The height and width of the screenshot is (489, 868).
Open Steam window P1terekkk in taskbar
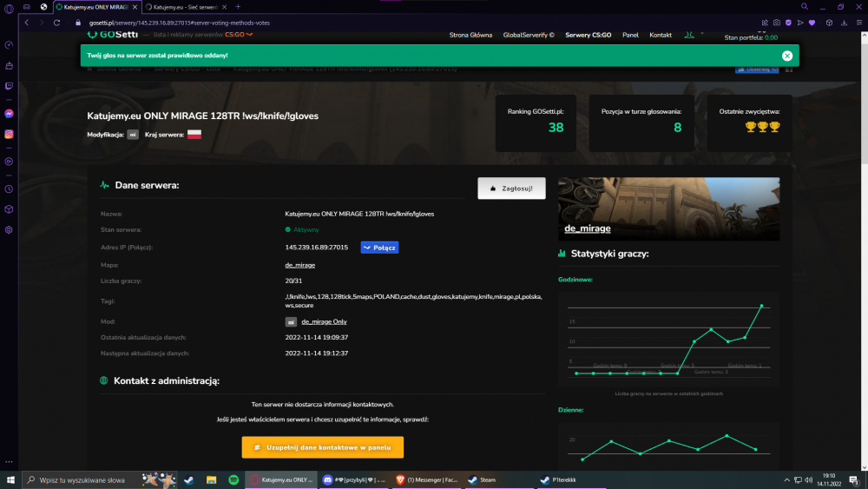pos(572,480)
